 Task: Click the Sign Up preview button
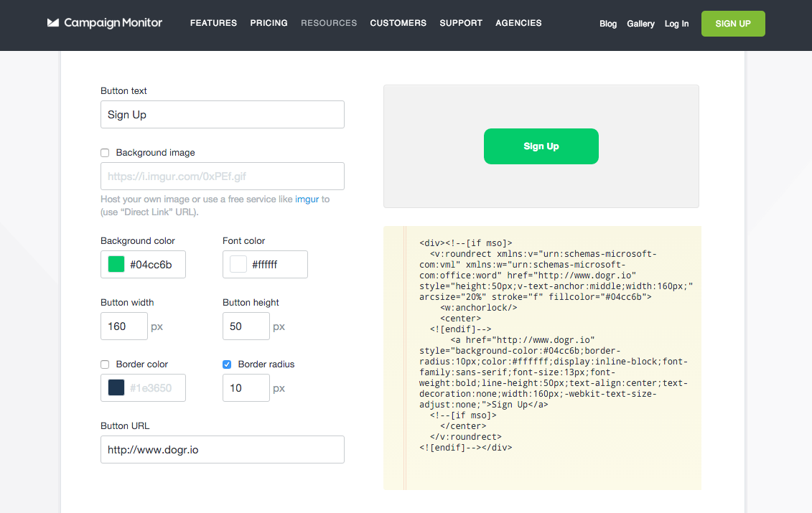pos(541,146)
